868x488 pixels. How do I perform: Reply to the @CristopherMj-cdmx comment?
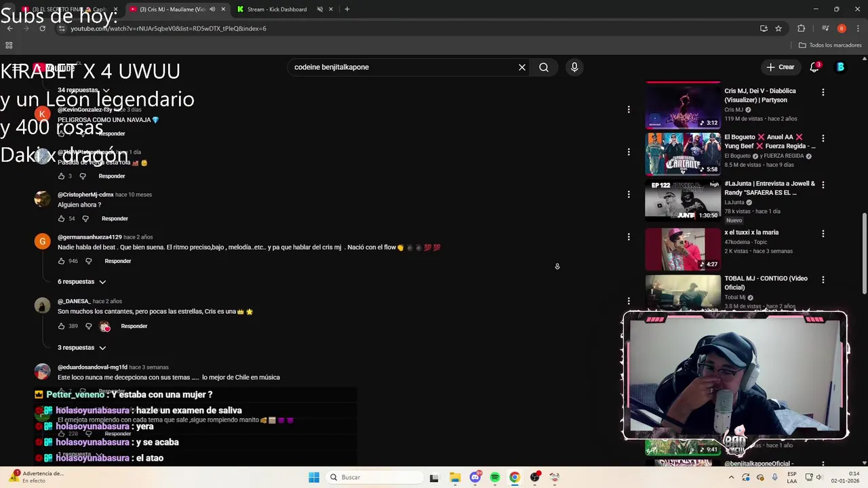(115, 218)
